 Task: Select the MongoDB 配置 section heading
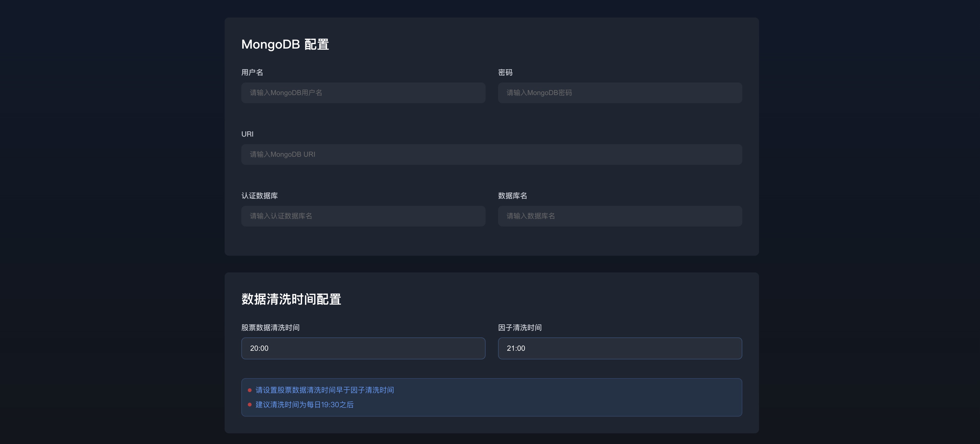[285, 45]
